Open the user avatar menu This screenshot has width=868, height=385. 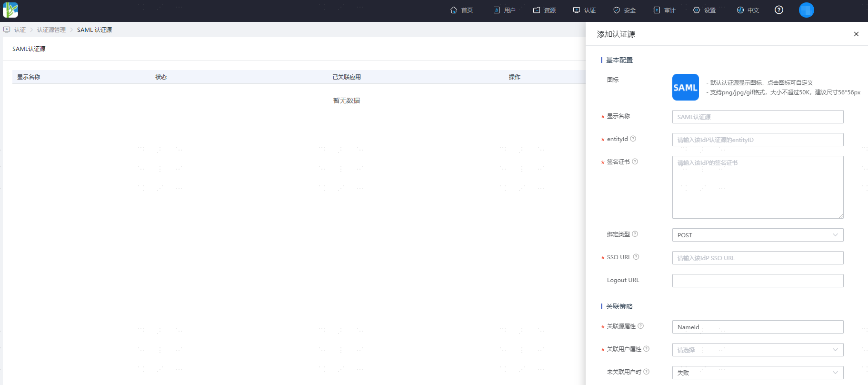coord(807,10)
